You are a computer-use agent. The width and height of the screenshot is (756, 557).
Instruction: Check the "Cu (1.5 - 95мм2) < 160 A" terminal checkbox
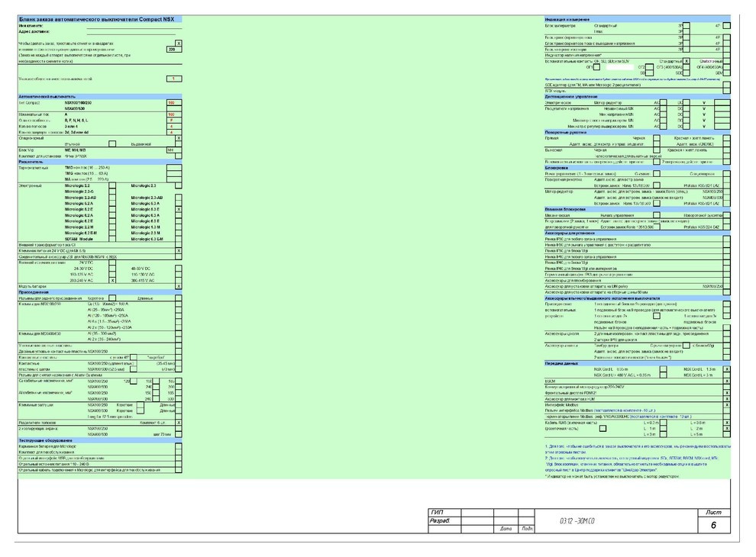(x=179, y=304)
